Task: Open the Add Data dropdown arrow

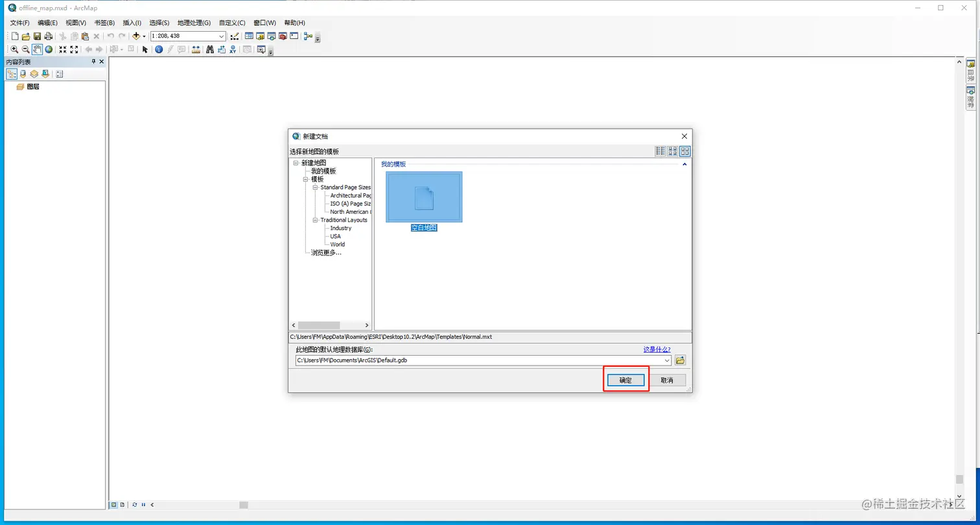Action: (x=144, y=36)
